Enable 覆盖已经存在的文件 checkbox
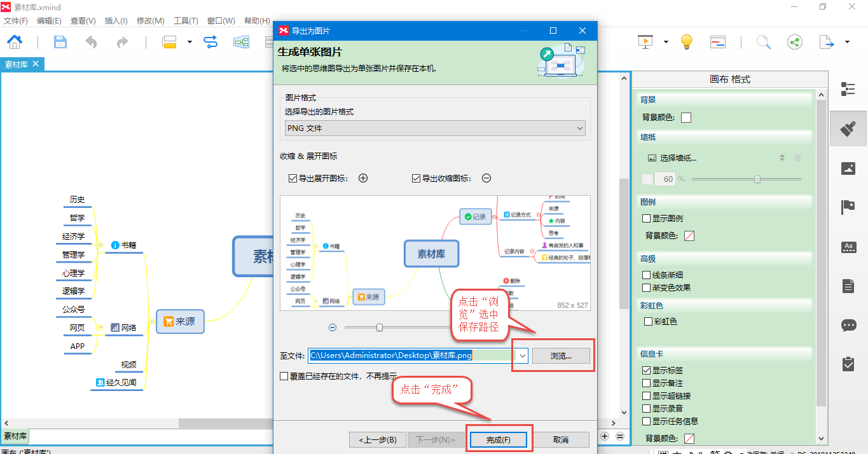This screenshot has width=868, height=454. (x=284, y=376)
